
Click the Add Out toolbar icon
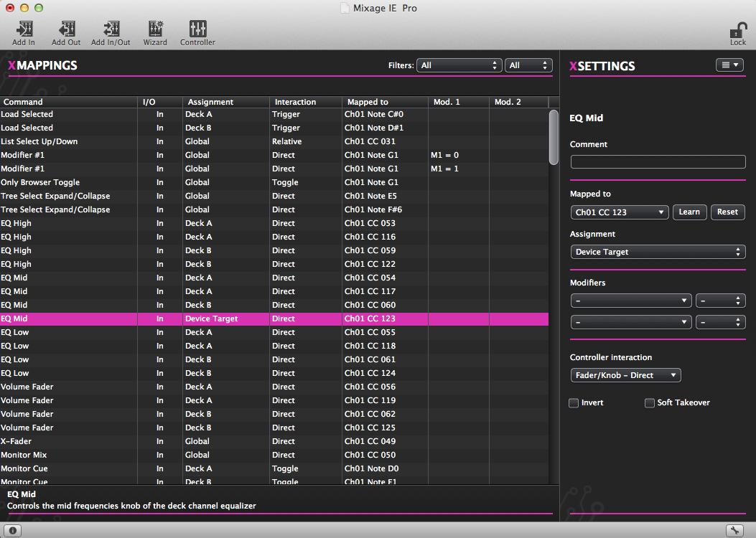[x=66, y=29]
